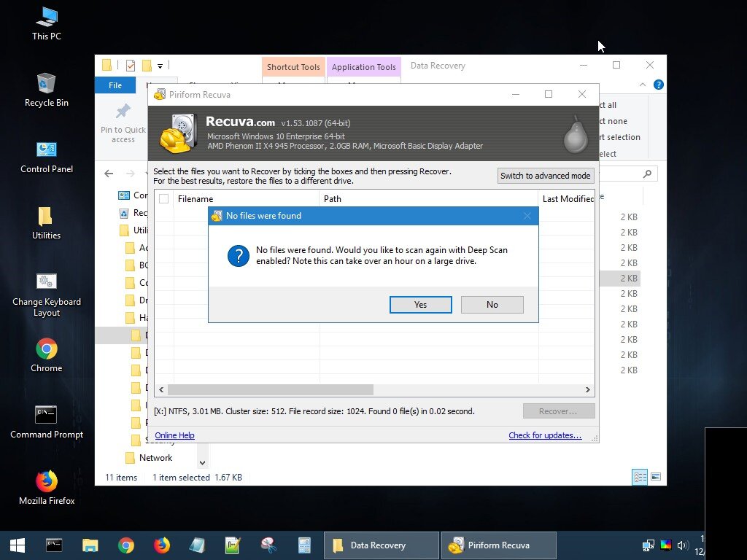This screenshot has width=747, height=560.
Task: Decline Deep Scan with the No button
Action: (x=492, y=305)
